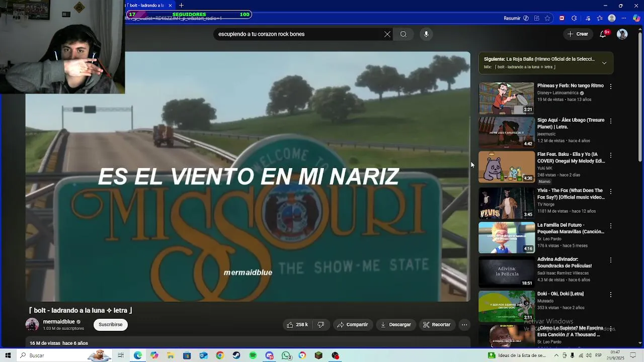Image resolution: width=644 pixels, height=362 pixels.
Task: Open options for Sigo Aquí video
Action: pos(611,121)
